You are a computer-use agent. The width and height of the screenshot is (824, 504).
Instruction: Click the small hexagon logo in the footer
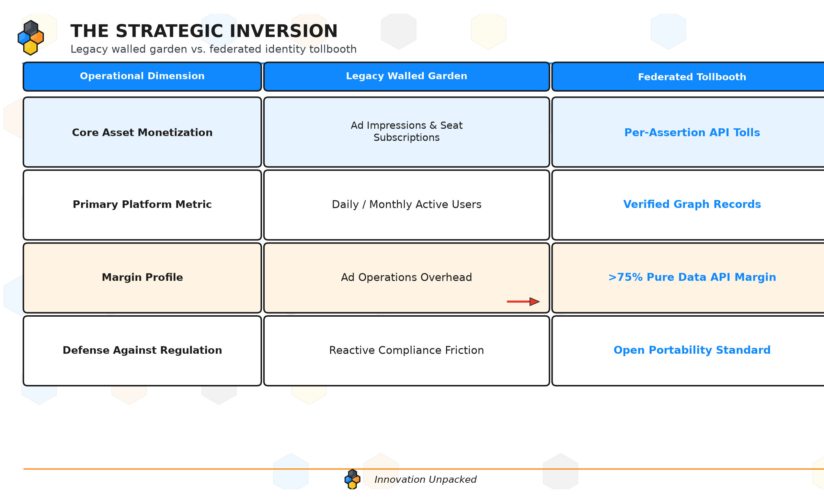click(352, 479)
